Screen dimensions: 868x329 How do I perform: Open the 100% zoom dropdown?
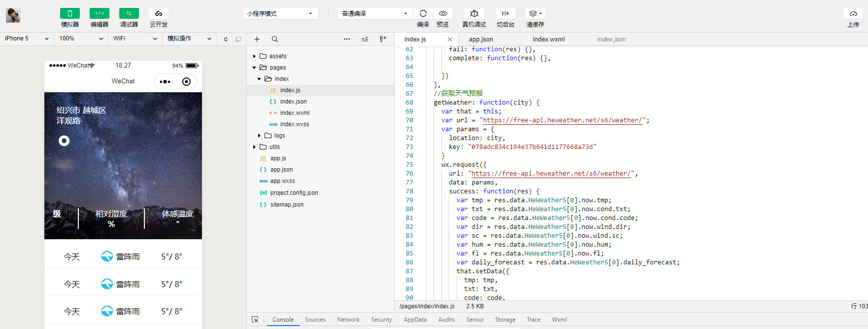tap(81, 38)
